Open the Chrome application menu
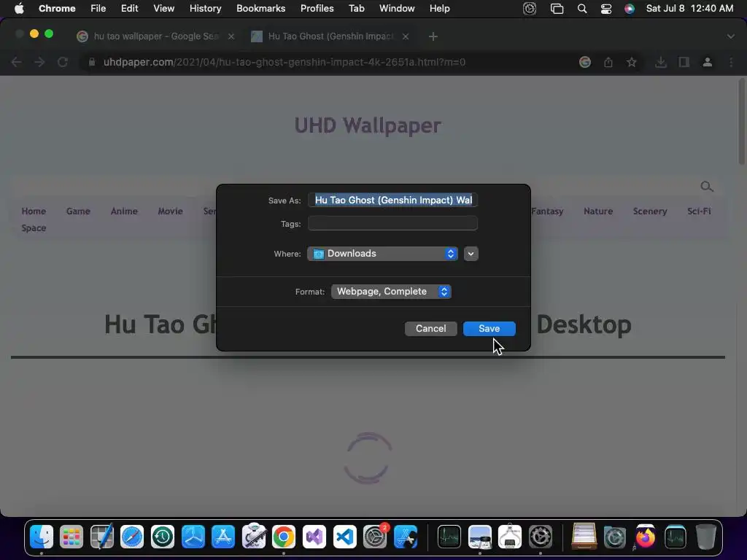Screen dimensions: 747x560 pos(57,8)
